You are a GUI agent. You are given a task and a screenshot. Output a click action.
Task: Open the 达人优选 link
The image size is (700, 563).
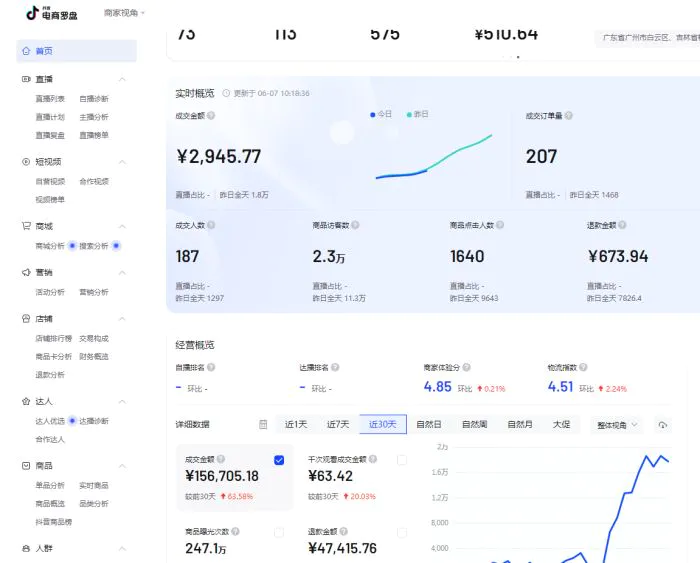click(50, 421)
